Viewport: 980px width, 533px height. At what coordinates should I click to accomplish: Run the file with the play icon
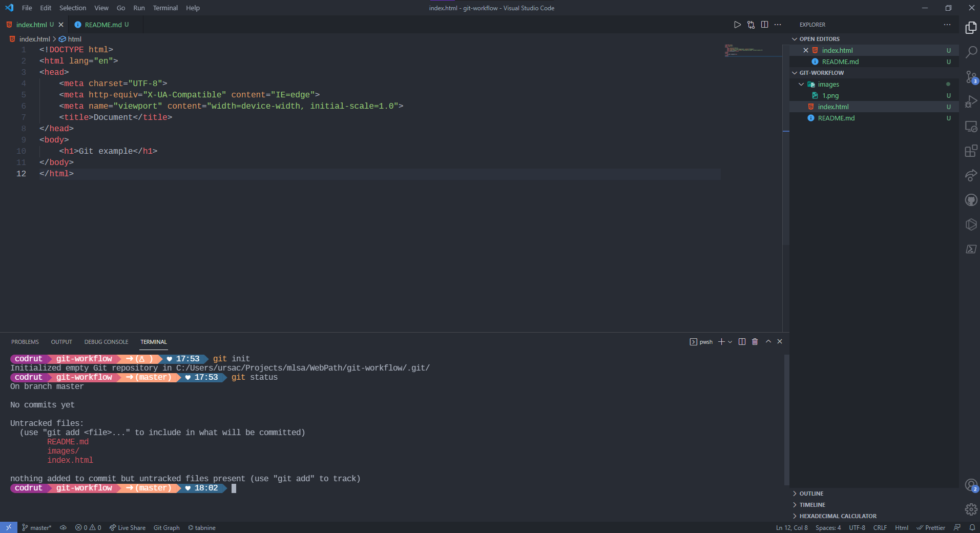737,25
